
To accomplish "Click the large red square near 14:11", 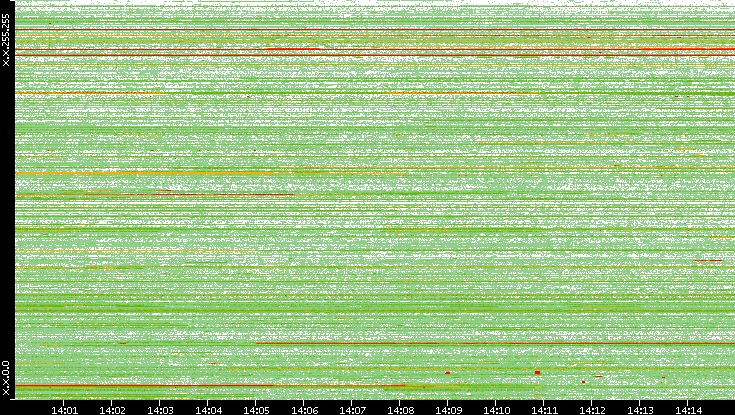I will 538,372.
